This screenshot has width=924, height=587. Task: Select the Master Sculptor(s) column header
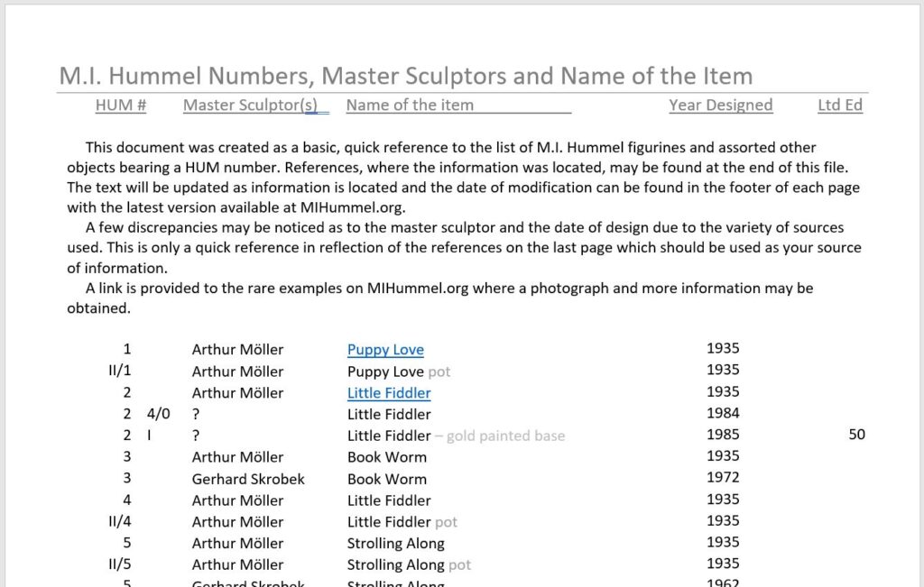pos(250,105)
